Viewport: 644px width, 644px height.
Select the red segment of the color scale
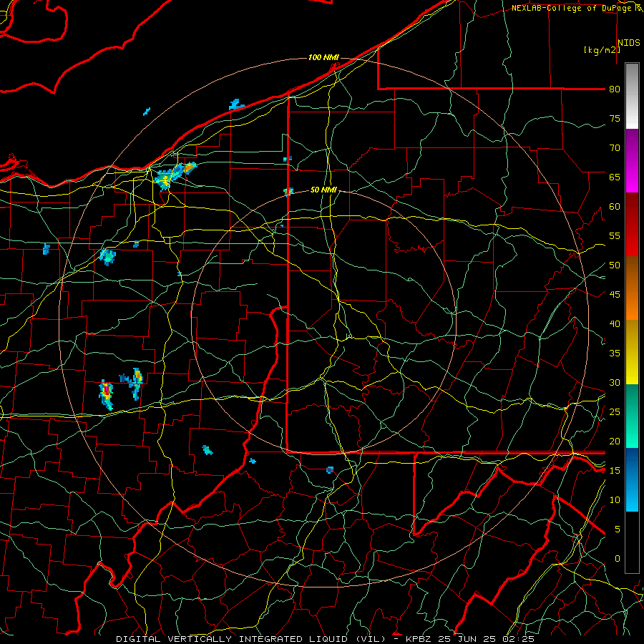pyautogui.click(x=632, y=225)
